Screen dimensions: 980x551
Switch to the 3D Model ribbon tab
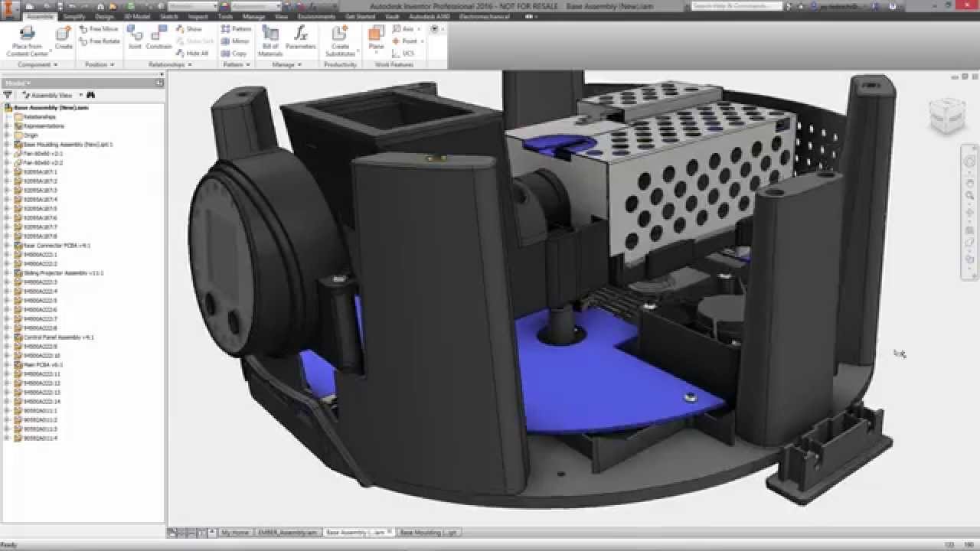click(137, 16)
